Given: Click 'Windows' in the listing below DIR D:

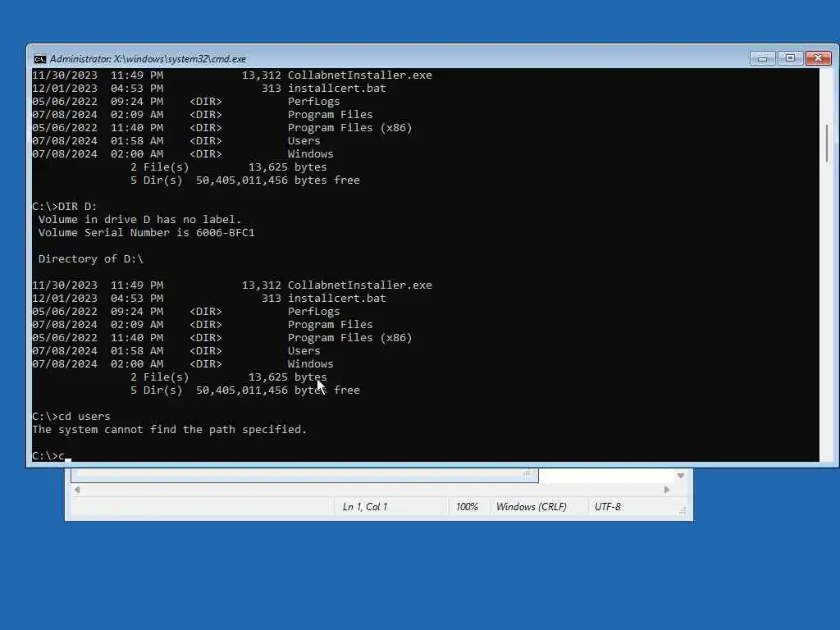Looking at the screenshot, I should point(310,363).
